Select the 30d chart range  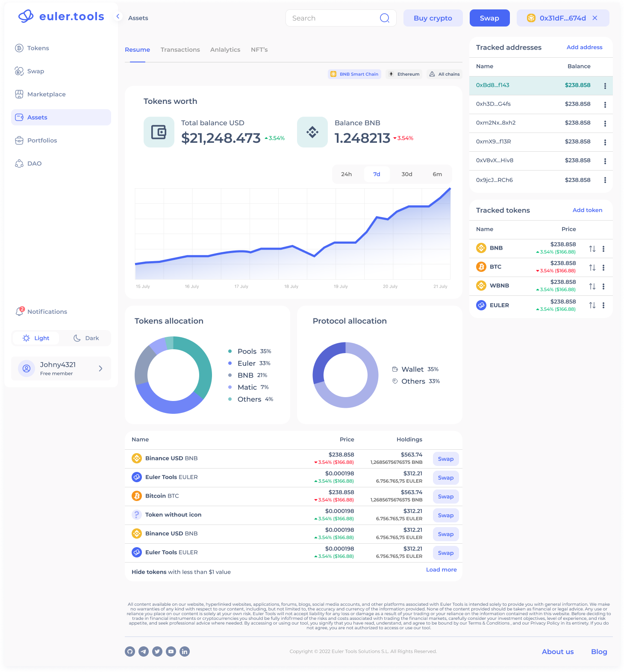tap(407, 174)
